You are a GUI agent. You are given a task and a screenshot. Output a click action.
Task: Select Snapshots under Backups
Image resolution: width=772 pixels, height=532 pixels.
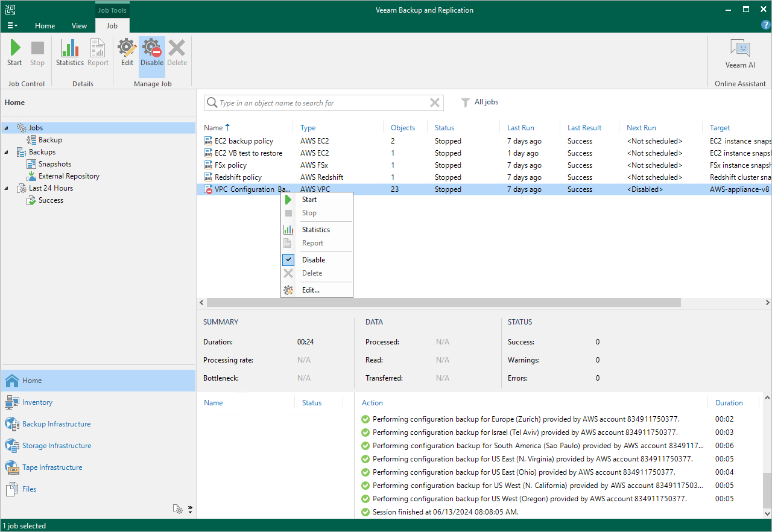(x=54, y=164)
